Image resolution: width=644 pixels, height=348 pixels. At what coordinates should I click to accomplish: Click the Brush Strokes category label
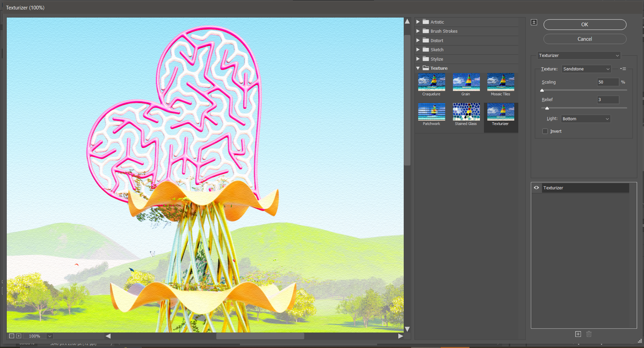444,31
